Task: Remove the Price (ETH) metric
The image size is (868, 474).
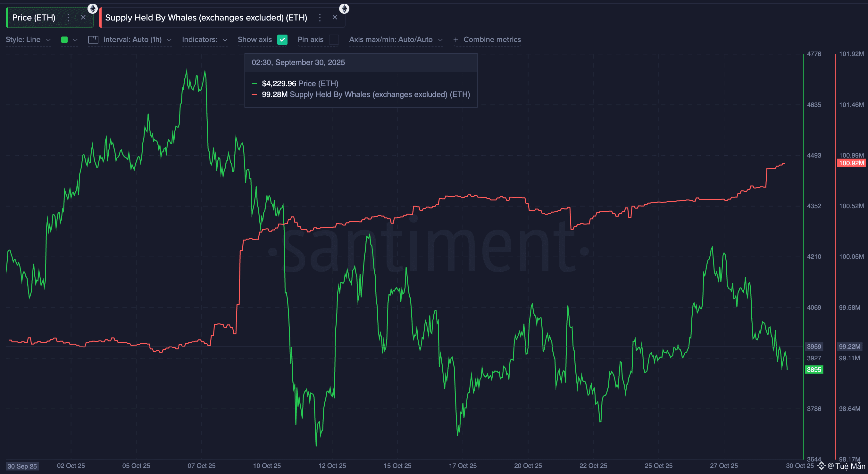Action: click(x=83, y=18)
